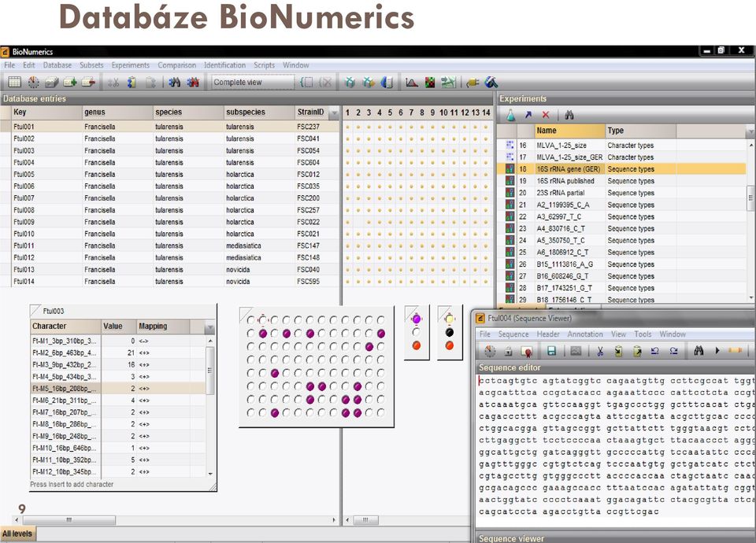This screenshot has height=543, width=756.
Task: Click the scroll-up arrow of the Experiments list
Action: [x=750, y=145]
